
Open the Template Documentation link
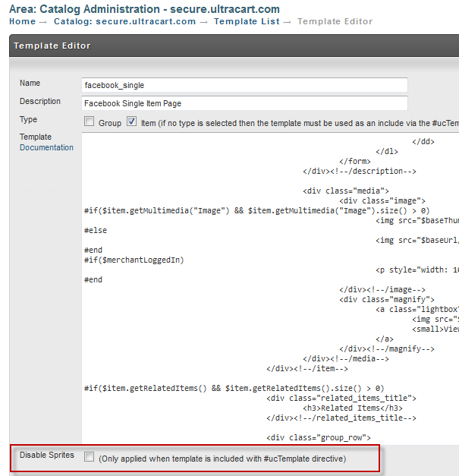pos(46,147)
